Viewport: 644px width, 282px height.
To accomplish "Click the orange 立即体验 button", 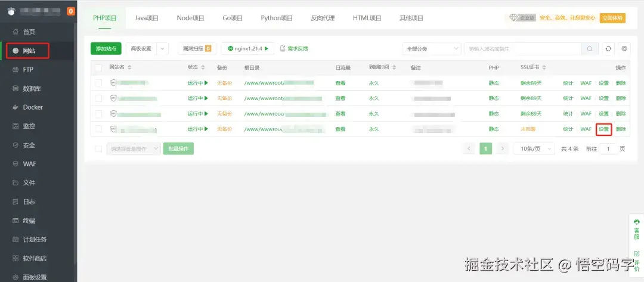I will pos(612,18).
